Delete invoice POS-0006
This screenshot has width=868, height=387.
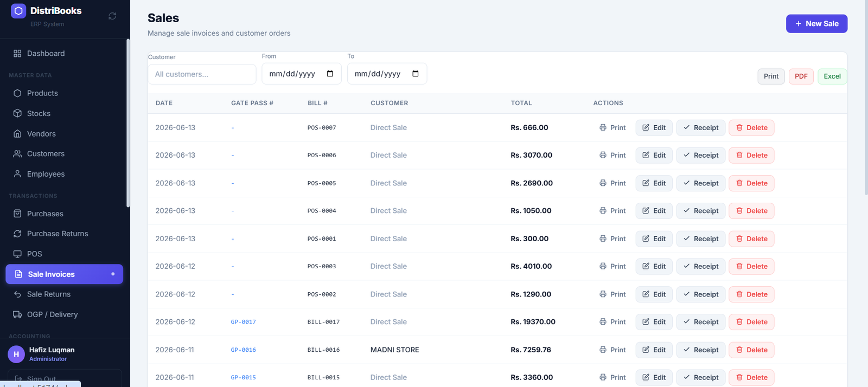751,156
